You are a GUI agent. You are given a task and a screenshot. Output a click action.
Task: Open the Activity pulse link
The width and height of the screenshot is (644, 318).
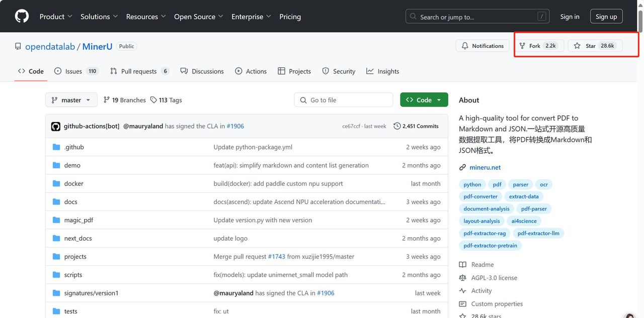[x=481, y=291]
